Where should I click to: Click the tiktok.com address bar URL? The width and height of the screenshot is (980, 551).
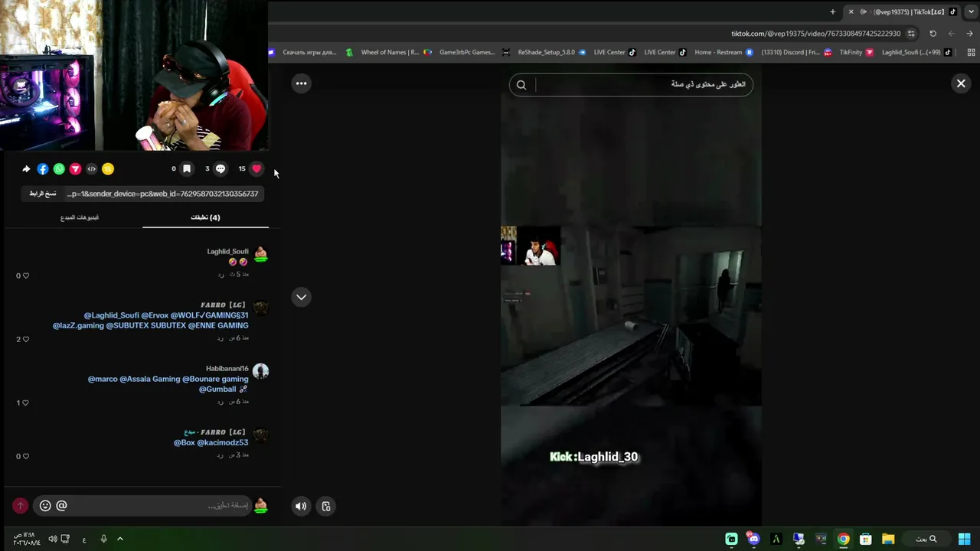point(815,34)
